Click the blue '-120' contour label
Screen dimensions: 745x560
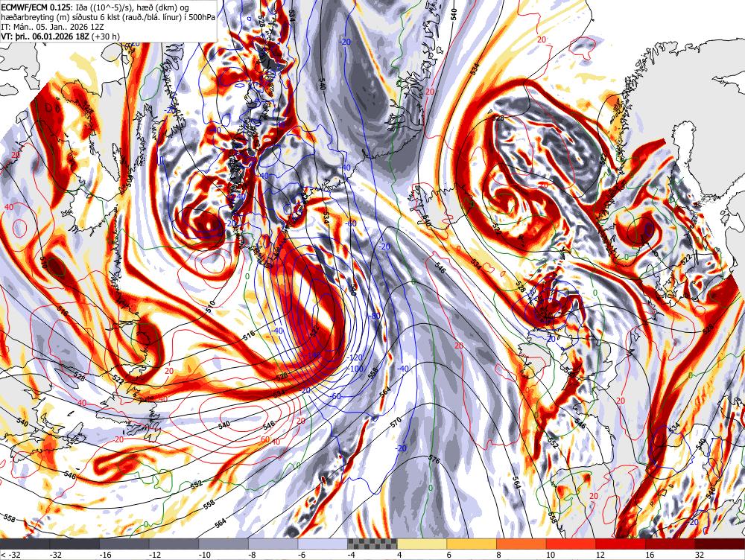pos(355,357)
